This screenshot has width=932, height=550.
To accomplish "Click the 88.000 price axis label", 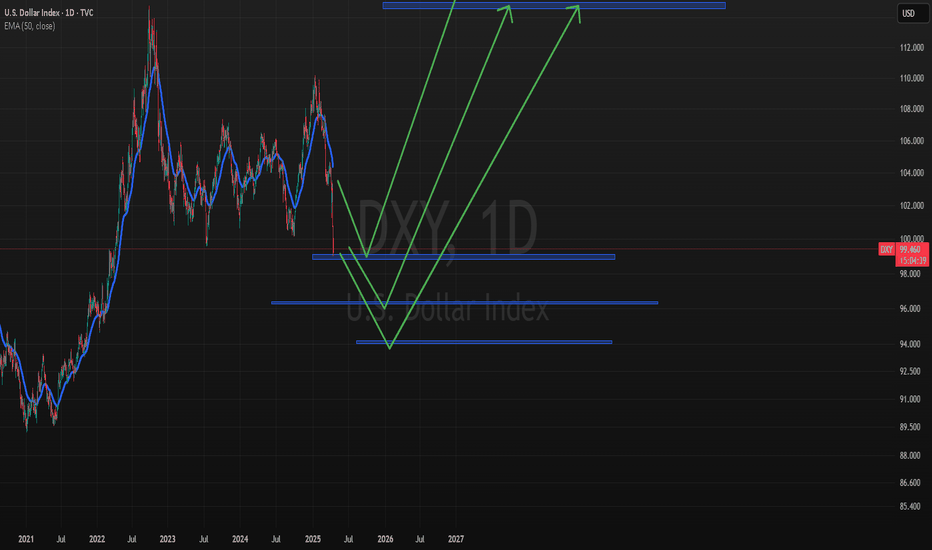I will click(910, 455).
